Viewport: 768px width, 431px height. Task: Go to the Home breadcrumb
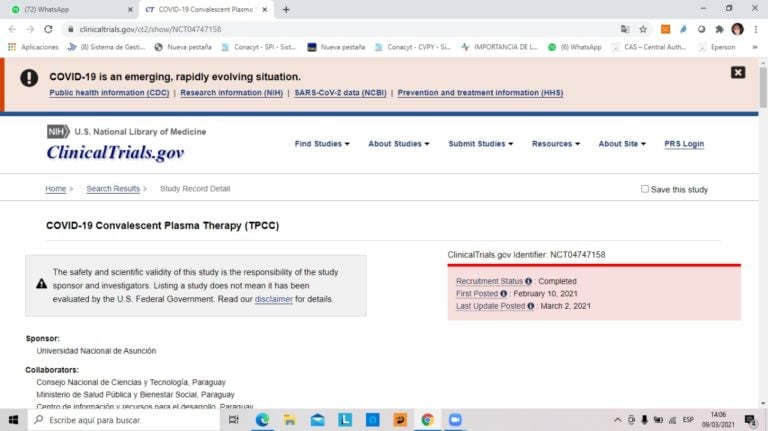(x=55, y=189)
